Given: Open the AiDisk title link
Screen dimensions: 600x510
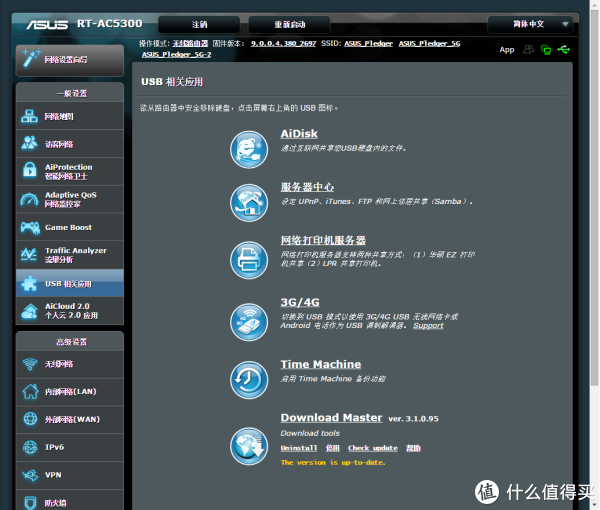Looking at the screenshot, I should point(299,134).
